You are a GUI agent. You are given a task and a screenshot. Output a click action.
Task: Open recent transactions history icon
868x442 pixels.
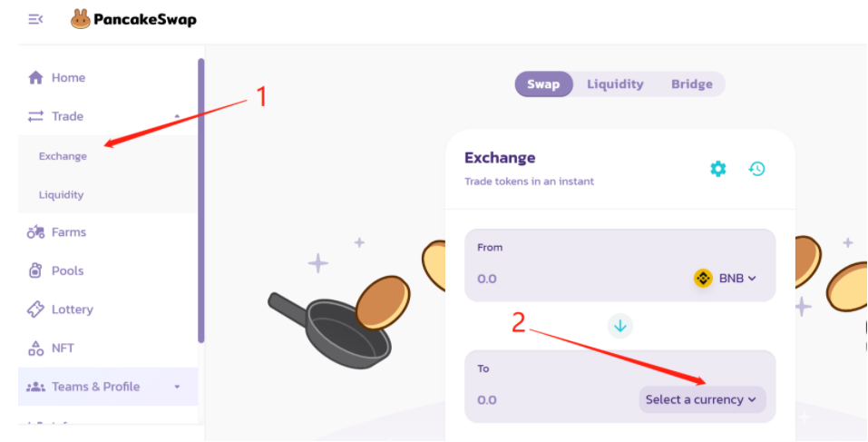(x=756, y=169)
